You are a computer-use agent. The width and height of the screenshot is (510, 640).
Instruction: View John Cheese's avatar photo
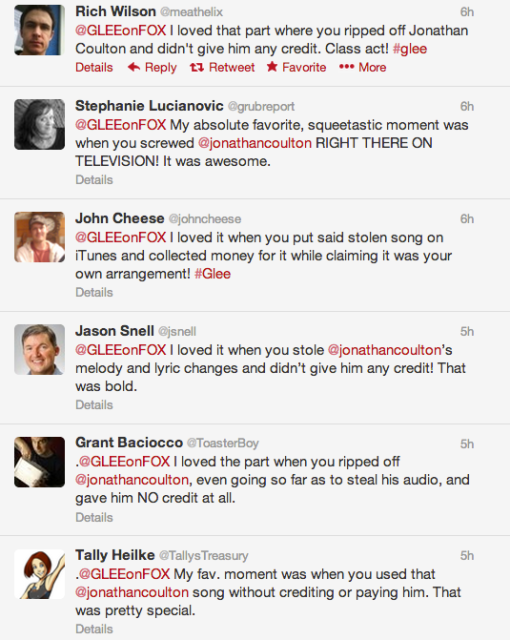(40, 237)
